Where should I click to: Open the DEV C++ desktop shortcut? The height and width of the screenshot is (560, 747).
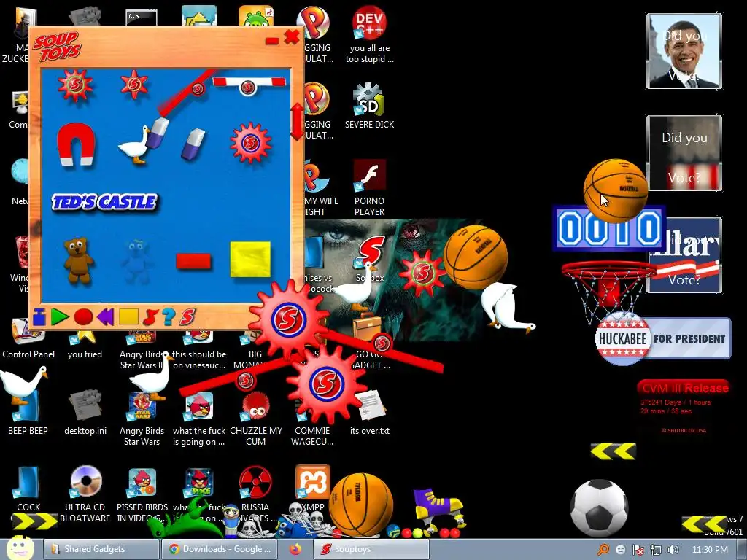tap(370, 35)
